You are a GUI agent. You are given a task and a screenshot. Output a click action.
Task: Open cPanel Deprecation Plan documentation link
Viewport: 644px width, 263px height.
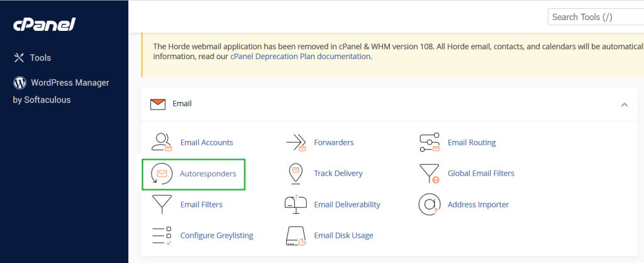[301, 56]
